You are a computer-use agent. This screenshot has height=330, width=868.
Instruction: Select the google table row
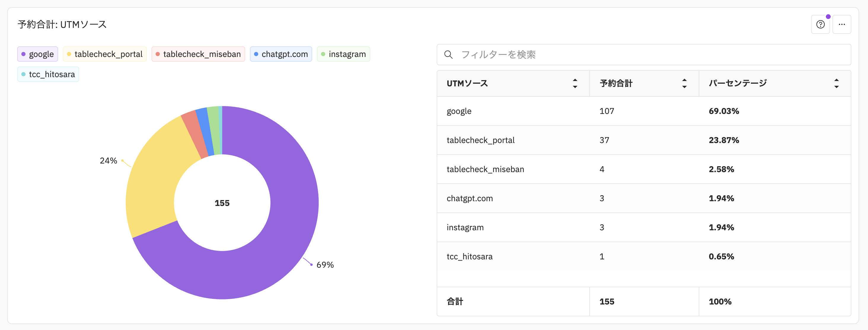click(x=644, y=111)
